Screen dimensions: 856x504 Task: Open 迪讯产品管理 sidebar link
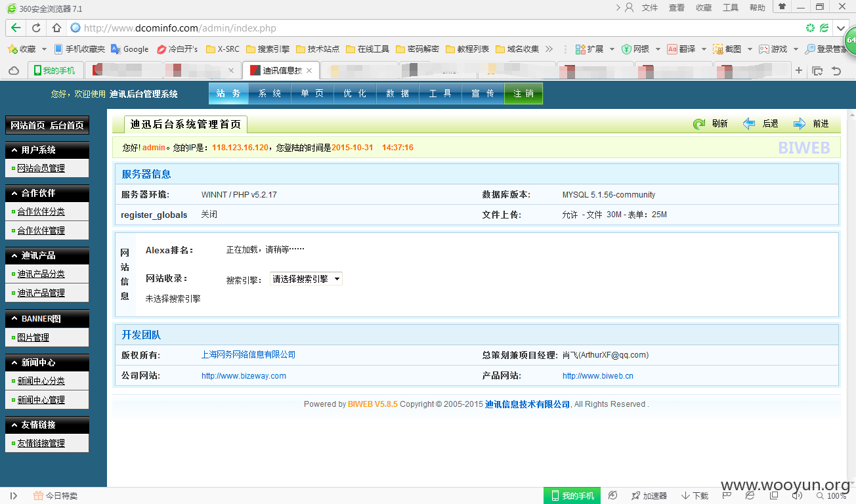[x=41, y=293]
